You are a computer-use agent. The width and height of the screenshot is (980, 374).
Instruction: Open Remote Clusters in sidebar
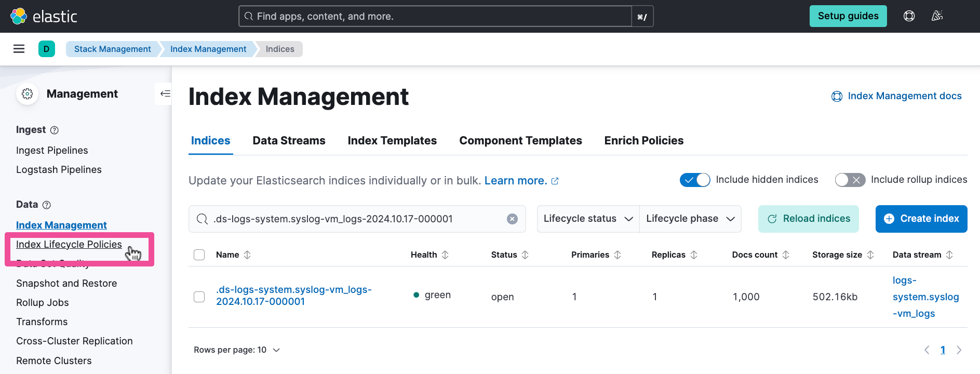(54, 360)
